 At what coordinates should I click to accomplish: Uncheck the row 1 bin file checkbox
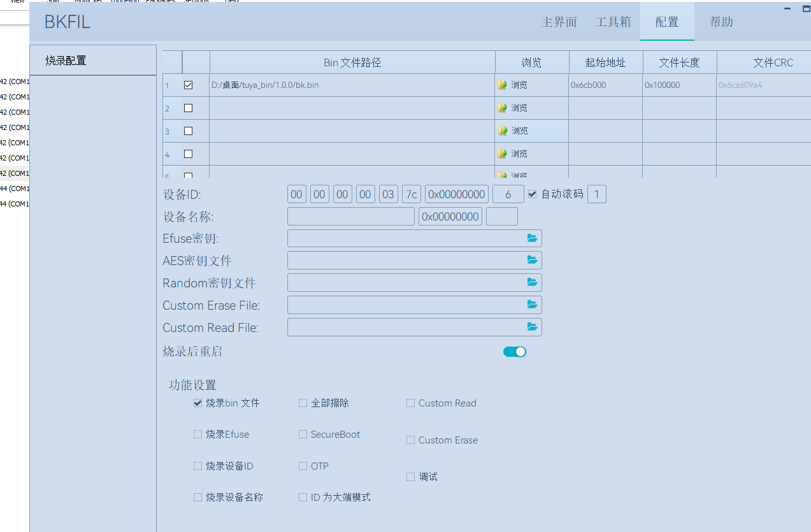188,85
